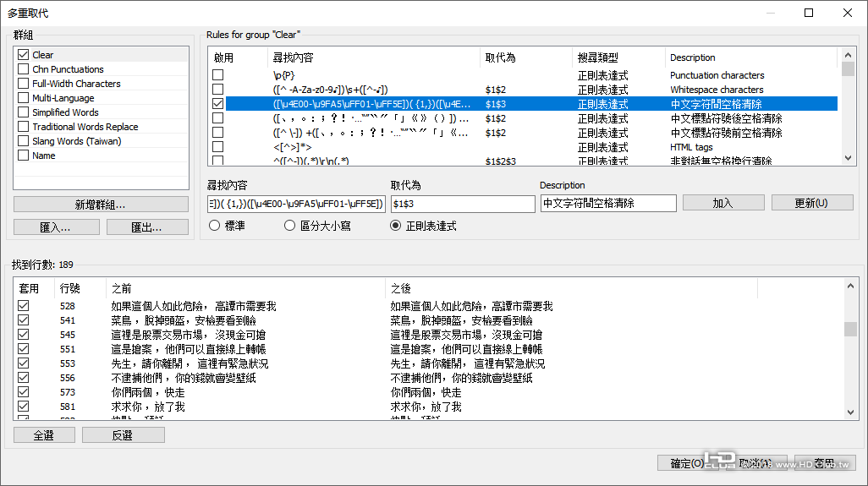868x486 pixels.
Task: Enable Traditional Words Replace group
Action: point(23,127)
